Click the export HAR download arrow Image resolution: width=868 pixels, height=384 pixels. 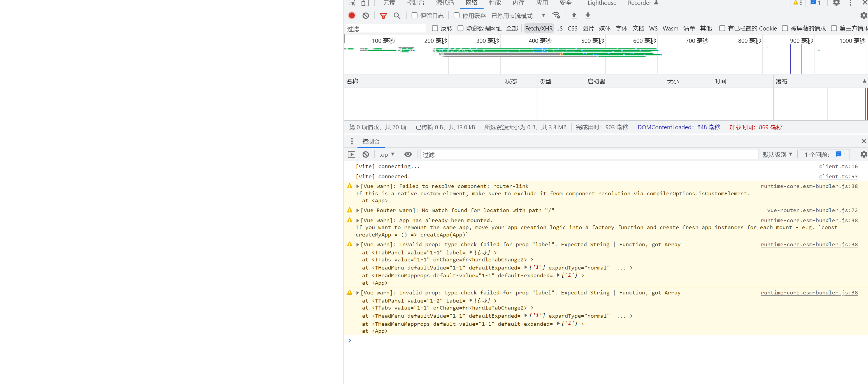[588, 15]
